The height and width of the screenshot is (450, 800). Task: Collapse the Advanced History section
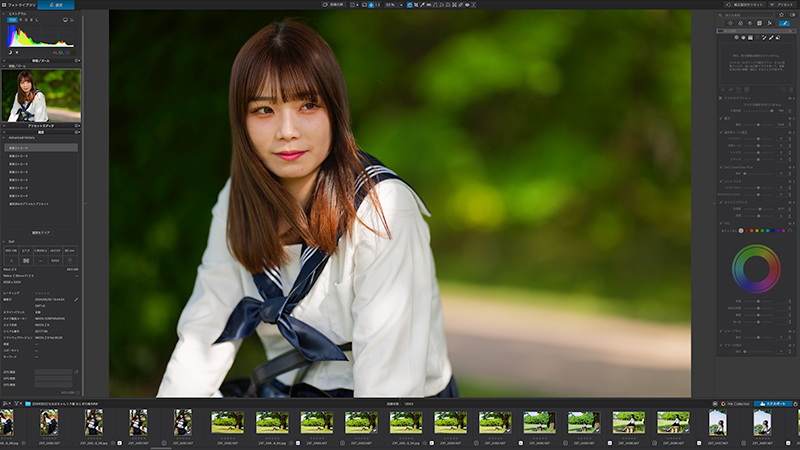click(x=4, y=138)
